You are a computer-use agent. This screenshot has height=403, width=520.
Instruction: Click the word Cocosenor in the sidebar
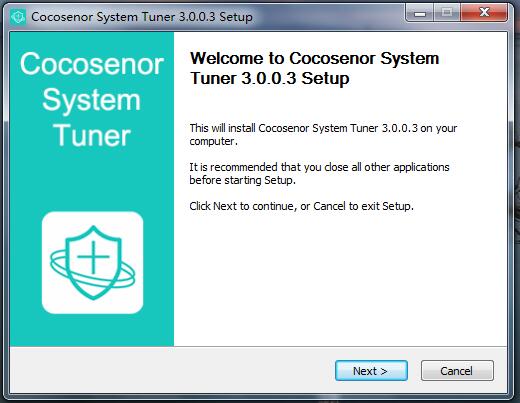[x=92, y=64]
